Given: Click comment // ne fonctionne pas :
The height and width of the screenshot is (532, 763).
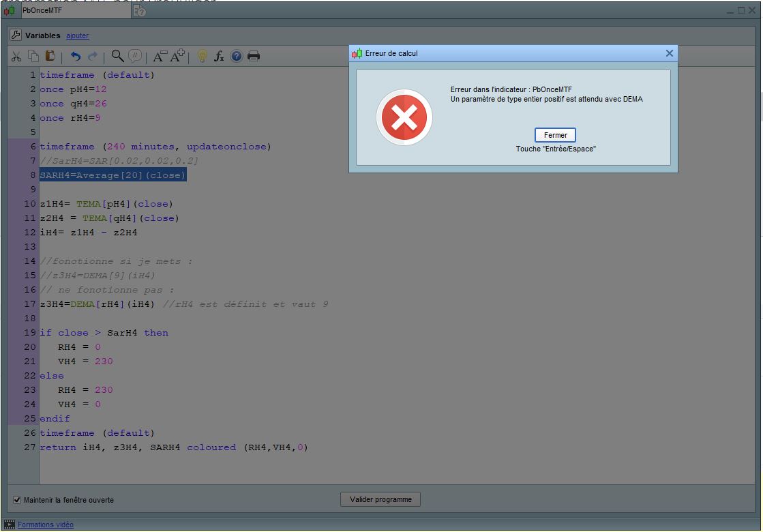Looking at the screenshot, I should coord(106,290).
